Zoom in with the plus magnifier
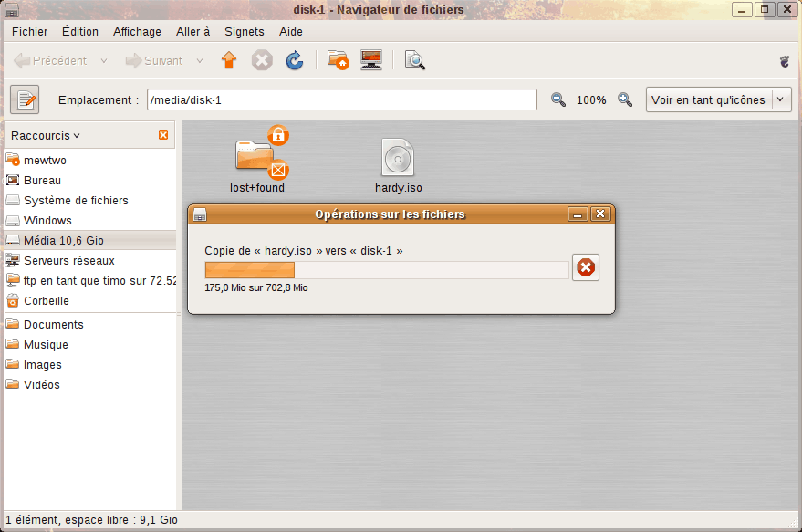 625,99
